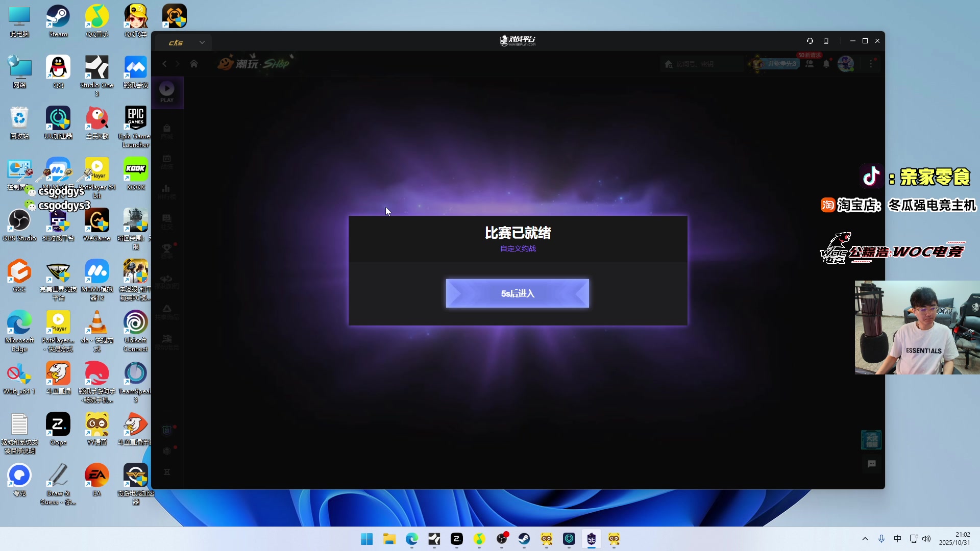Click the 5s后进入 enter match button
The image size is (980, 551).
click(517, 293)
